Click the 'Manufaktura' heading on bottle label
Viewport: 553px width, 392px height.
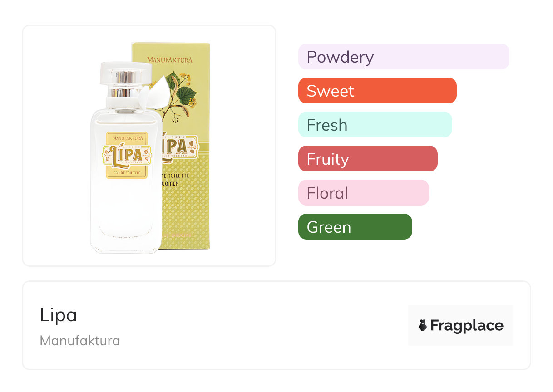coord(127,137)
